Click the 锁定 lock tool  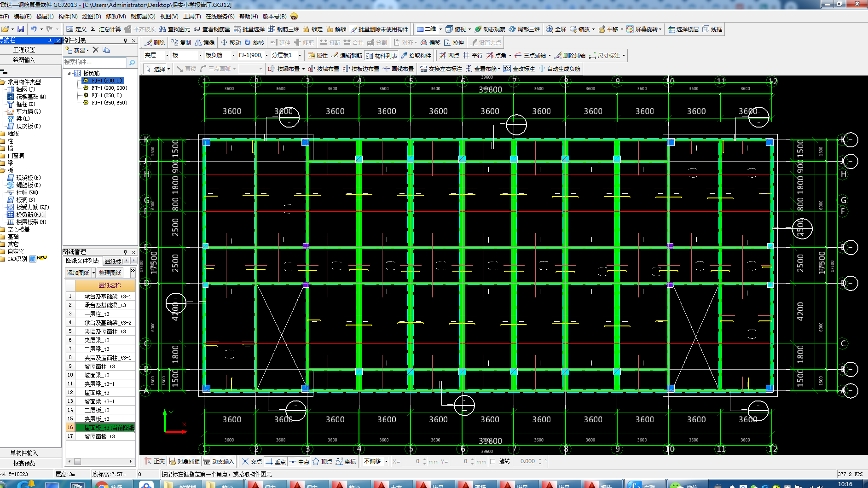(312, 29)
